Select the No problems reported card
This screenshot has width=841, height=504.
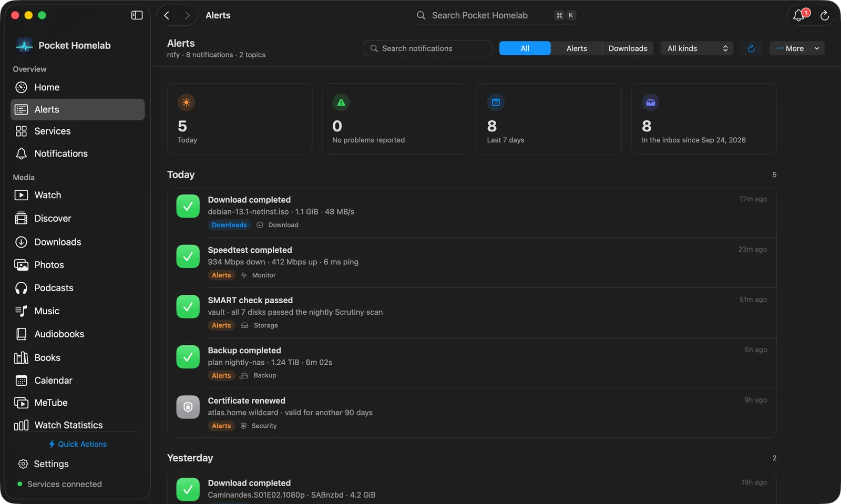click(x=394, y=119)
